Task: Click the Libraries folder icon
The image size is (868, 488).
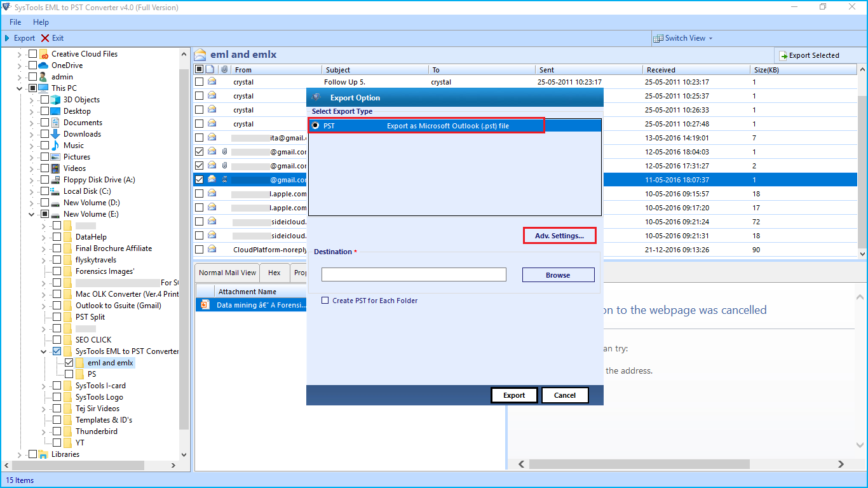Action: [x=44, y=454]
